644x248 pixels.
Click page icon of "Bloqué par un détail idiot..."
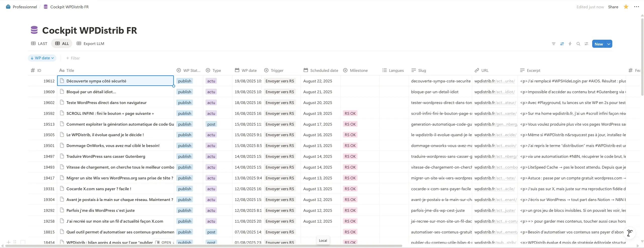(62, 91)
